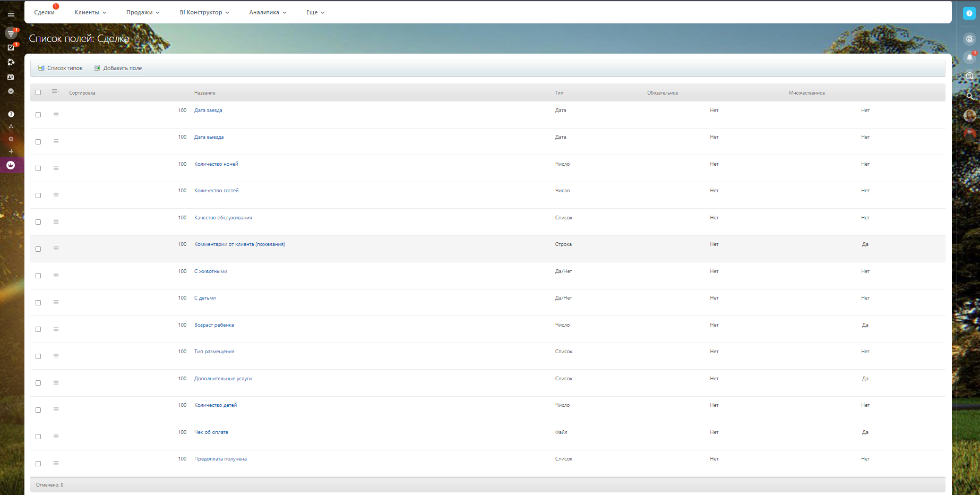
Task: Open the settings gear in left sidebar
Action: pyautogui.click(x=11, y=139)
